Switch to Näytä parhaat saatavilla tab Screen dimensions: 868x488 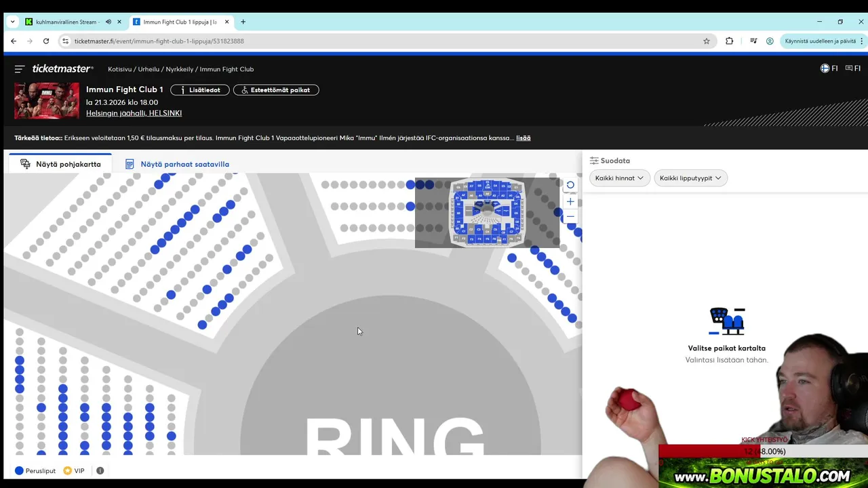point(177,164)
